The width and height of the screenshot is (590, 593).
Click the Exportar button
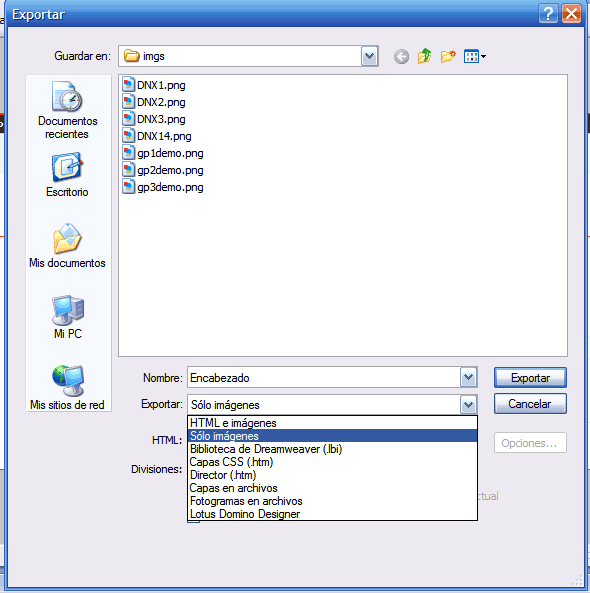point(530,377)
